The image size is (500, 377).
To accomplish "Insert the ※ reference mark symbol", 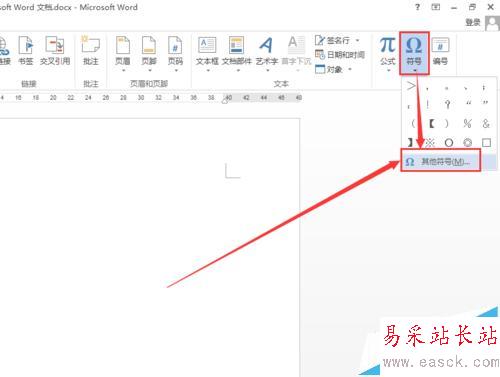I will [430, 143].
